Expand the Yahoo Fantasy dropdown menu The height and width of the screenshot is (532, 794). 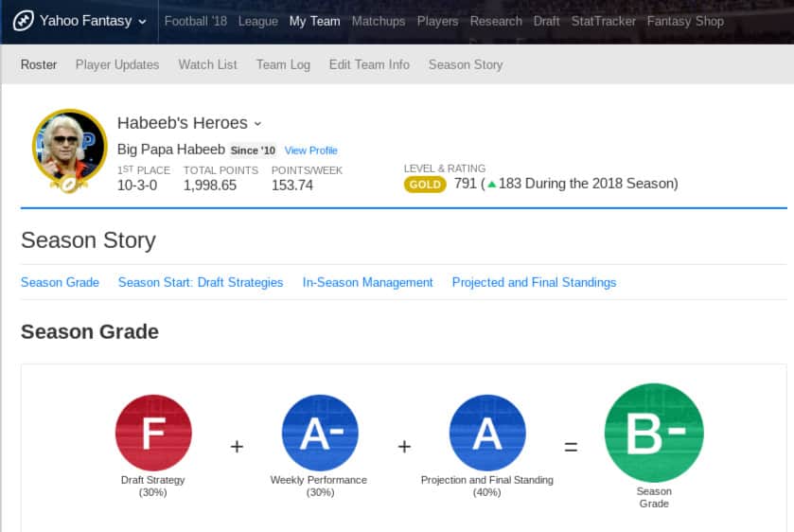[142, 22]
